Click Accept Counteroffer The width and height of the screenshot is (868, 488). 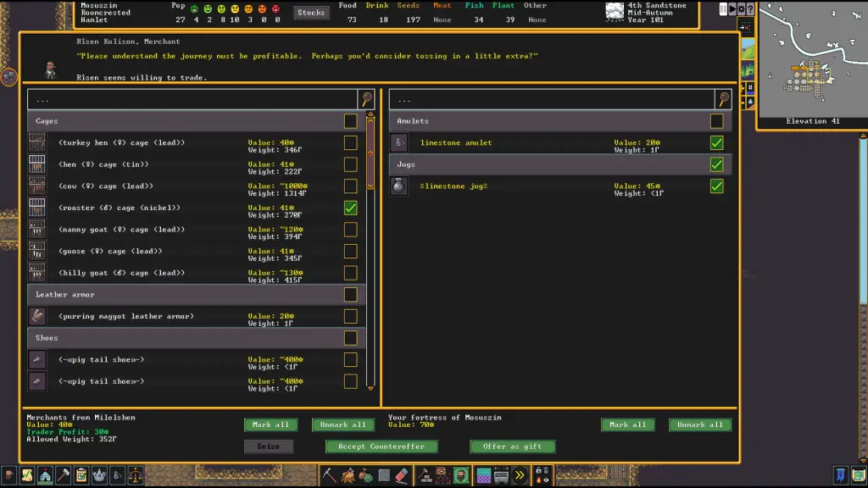coord(381,446)
